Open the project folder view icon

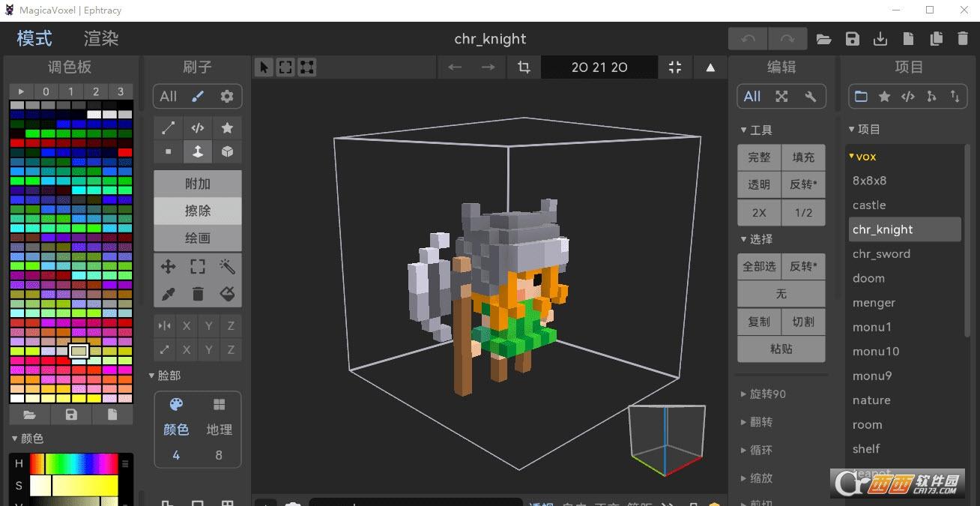[x=861, y=96]
